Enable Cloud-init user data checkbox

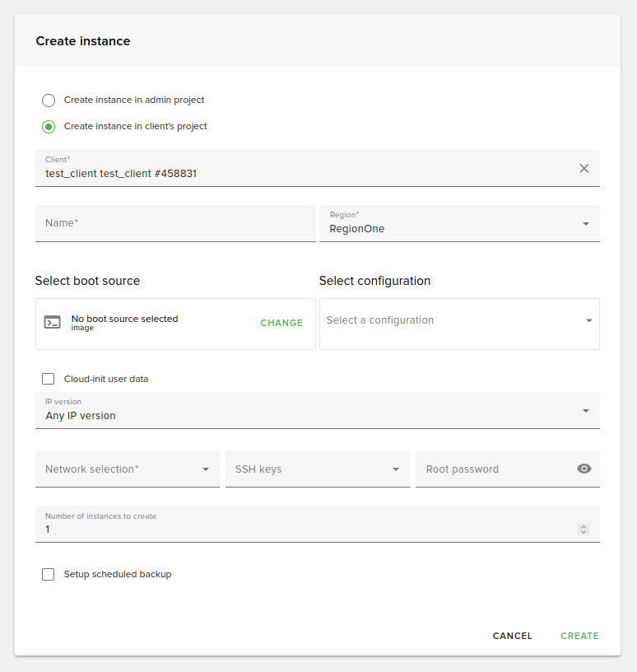point(49,379)
